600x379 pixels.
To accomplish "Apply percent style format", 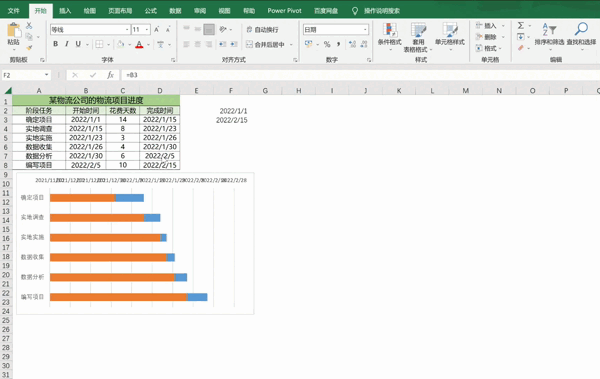I will click(327, 44).
